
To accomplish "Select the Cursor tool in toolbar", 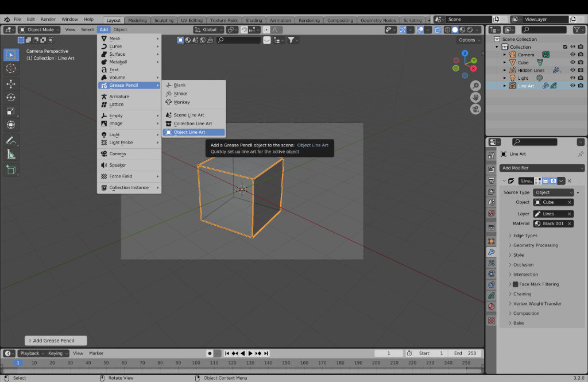I will pyautogui.click(x=11, y=68).
